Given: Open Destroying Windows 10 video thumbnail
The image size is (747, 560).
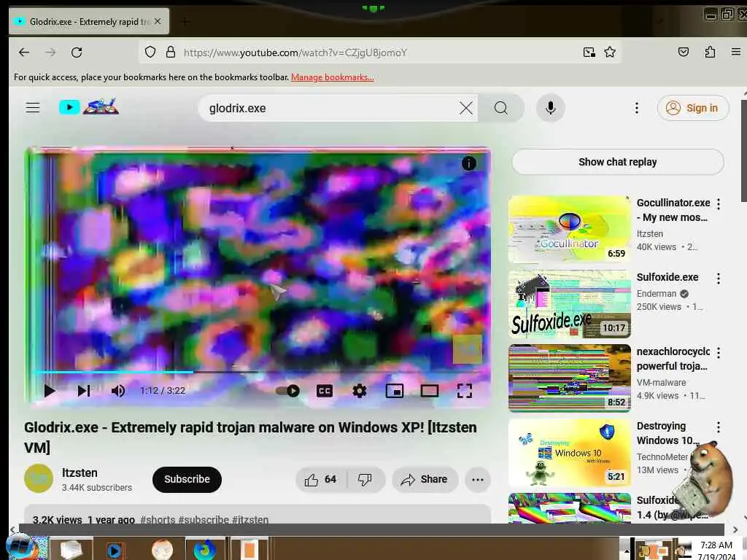Looking at the screenshot, I should coord(569,452).
